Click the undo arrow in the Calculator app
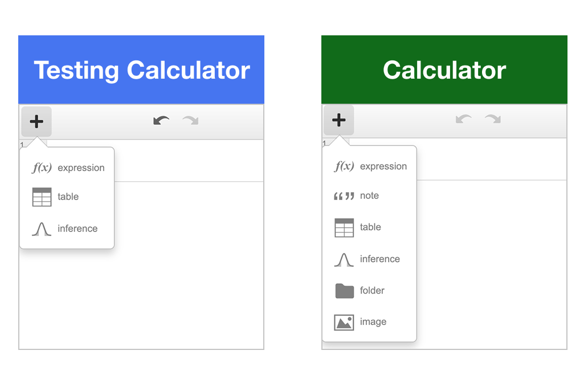Viewport: 588px width, 391px height. tap(463, 120)
